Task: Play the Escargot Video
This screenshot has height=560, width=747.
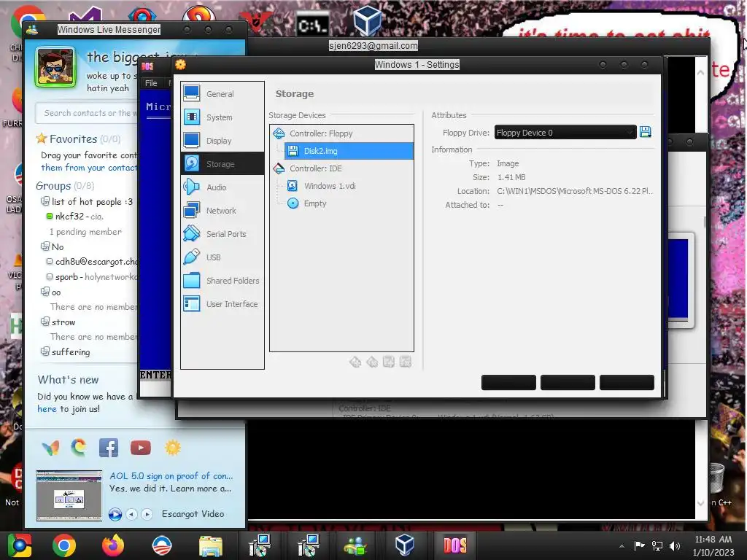Action: [x=115, y=514]
